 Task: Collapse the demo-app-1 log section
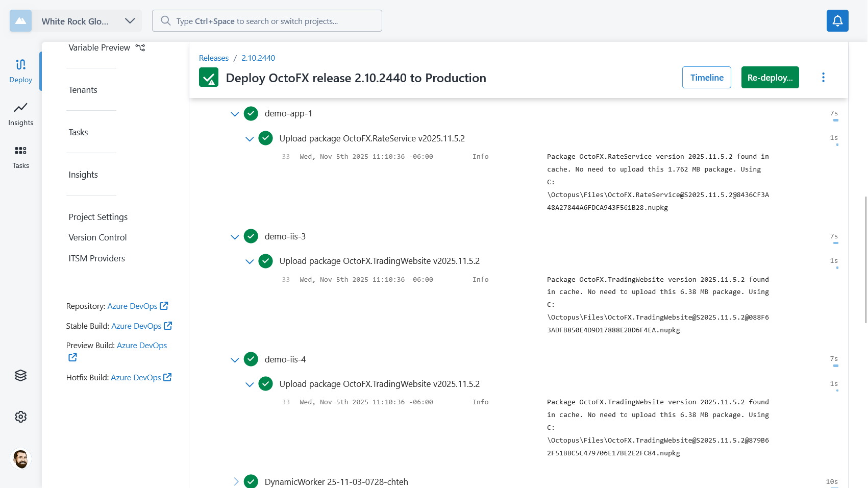click(235, 114)
